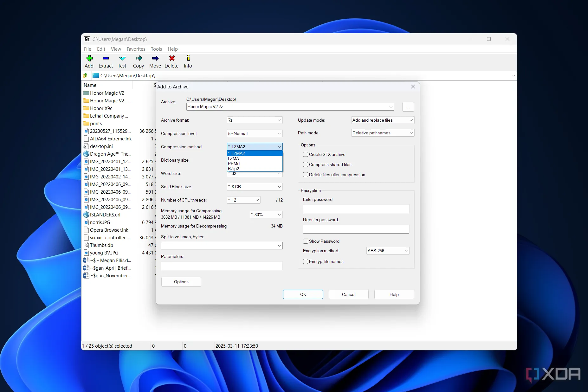Open the Archive format dropdown
The height and width of the screenshot is (392, 588).
pyautogui.click(x=255, y=120)
